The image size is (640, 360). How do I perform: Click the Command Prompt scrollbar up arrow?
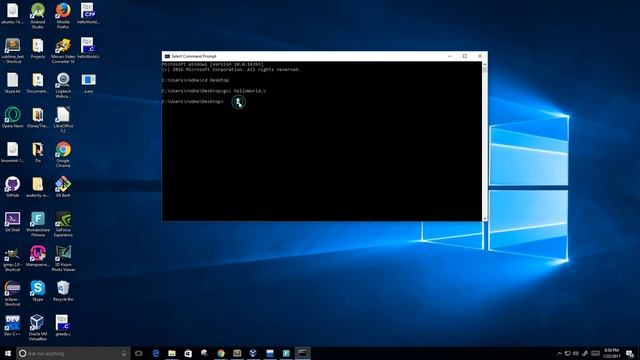pos(484,64)
